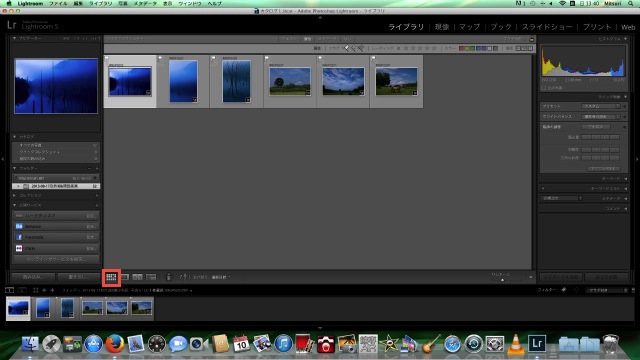Collapse the Histogram panel triangle
The height and width of the screenshot is (360, 640).
point(625,39)
